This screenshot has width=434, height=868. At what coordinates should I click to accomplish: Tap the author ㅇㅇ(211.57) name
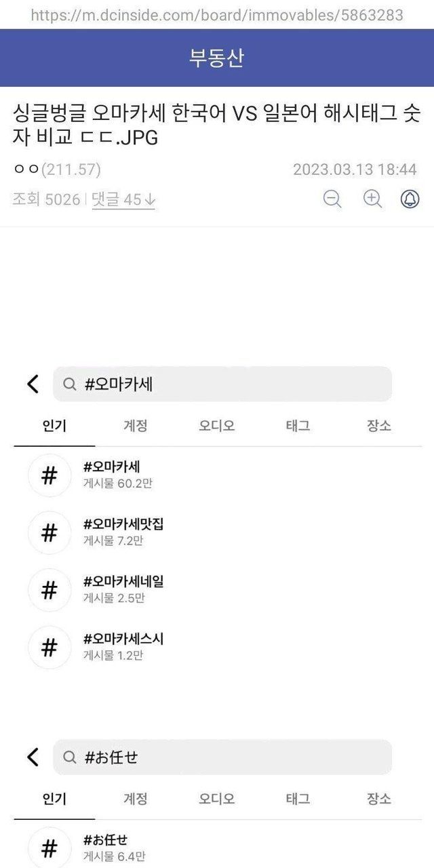(57, 169)
